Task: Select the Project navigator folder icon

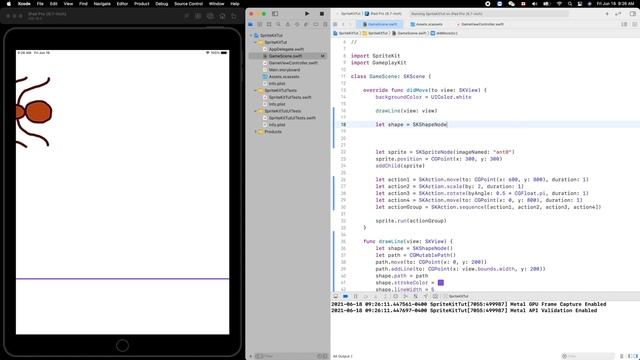Action: click(x=251, y=24)
